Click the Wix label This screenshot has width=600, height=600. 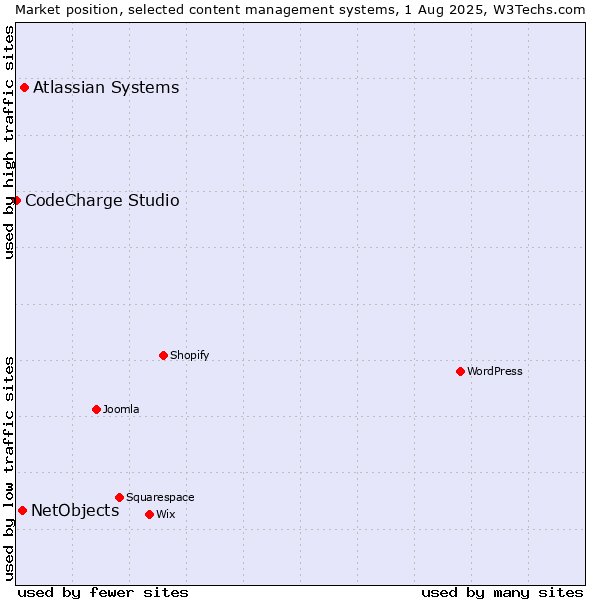point(166,514)
